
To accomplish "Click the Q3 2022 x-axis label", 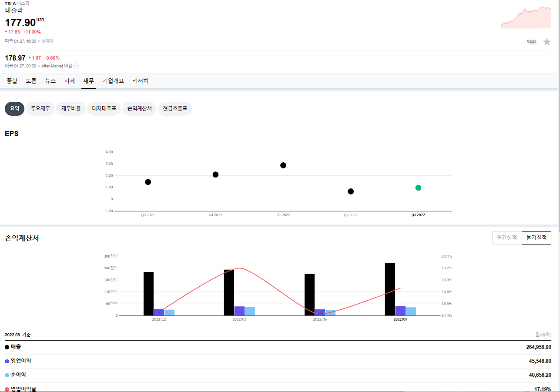I will tap(418, 215).
